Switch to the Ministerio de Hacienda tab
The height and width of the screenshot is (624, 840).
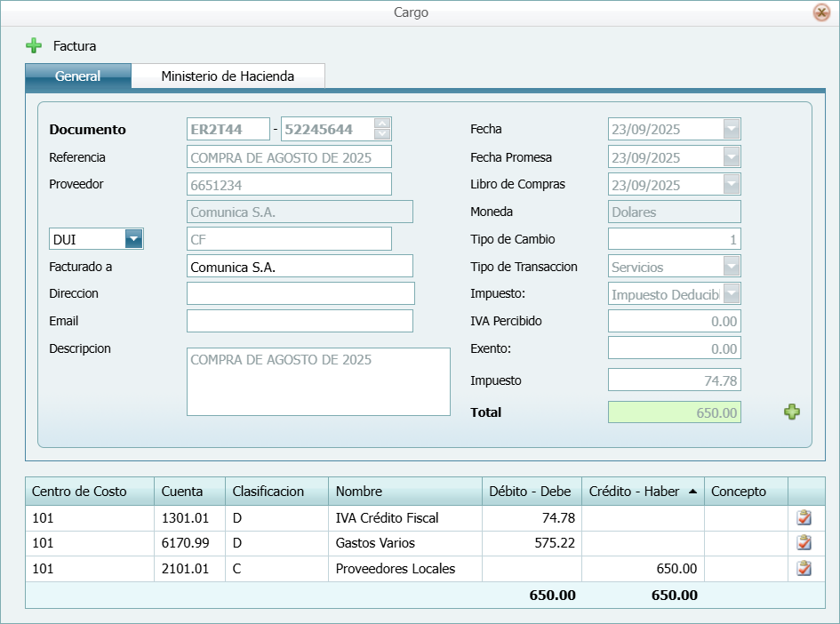228,76
